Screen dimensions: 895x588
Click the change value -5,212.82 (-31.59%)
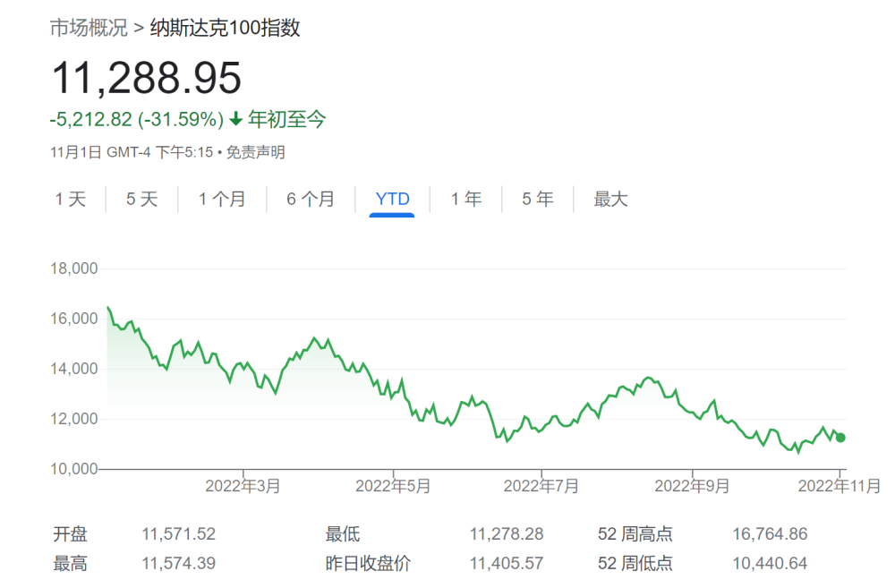point(137,119)
